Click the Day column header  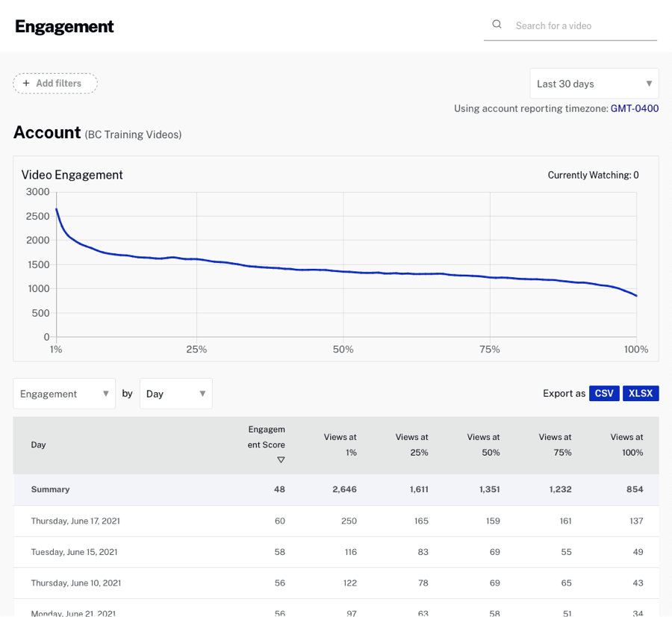pyautogui.click(x=38, y=444)
